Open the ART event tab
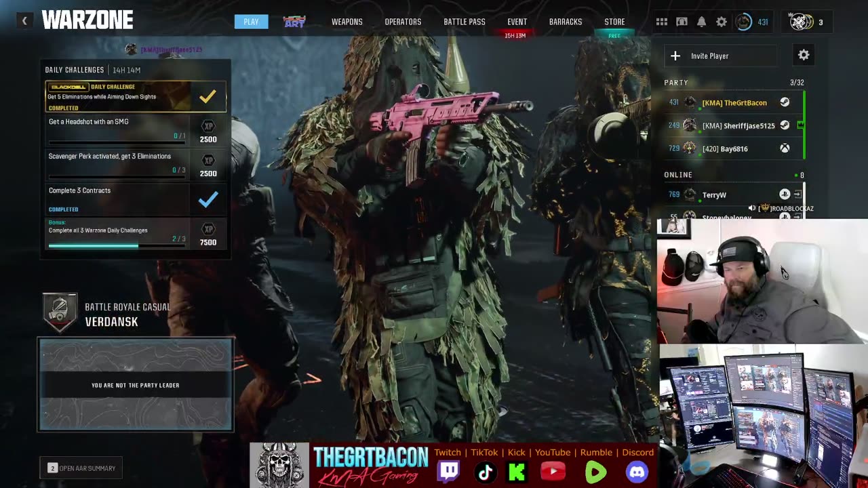This screenshot has width=868, height=488. pyautogui.click(x=295, y=22)
